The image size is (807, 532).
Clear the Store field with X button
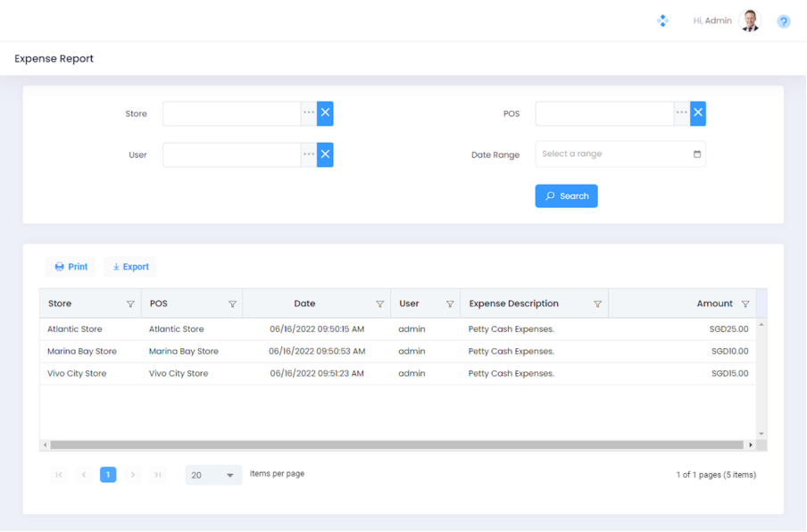(325, 113)
